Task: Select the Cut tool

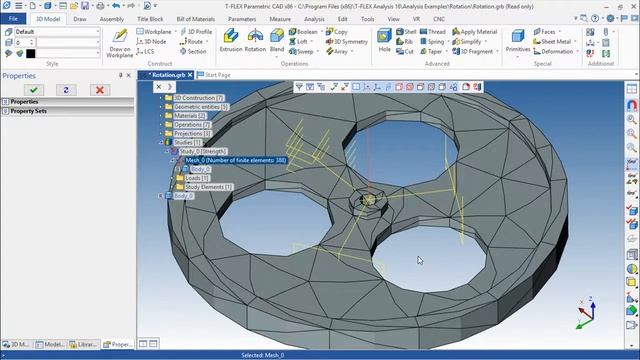Action: tap(405, 51)
